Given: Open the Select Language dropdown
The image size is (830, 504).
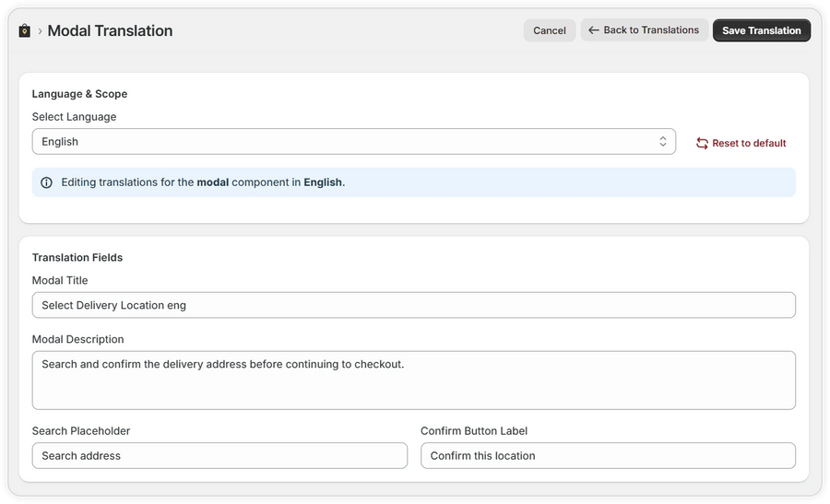Looking at the screenshot, I should [353, 141].
